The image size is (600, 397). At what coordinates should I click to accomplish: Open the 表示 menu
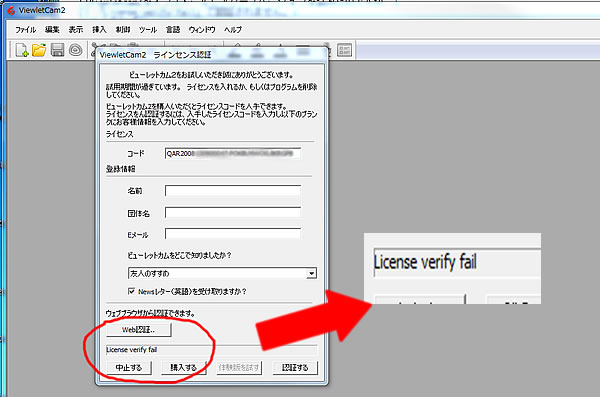(76, 30)
